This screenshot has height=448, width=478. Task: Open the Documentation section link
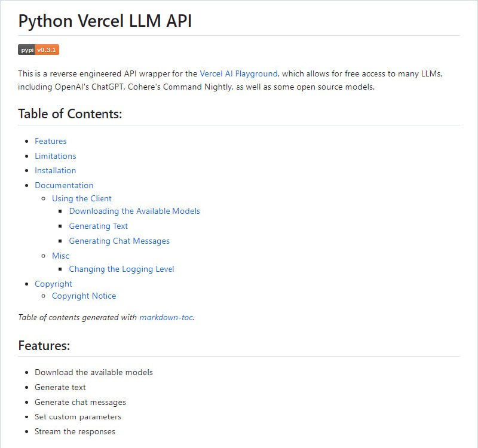pos(64,185)
